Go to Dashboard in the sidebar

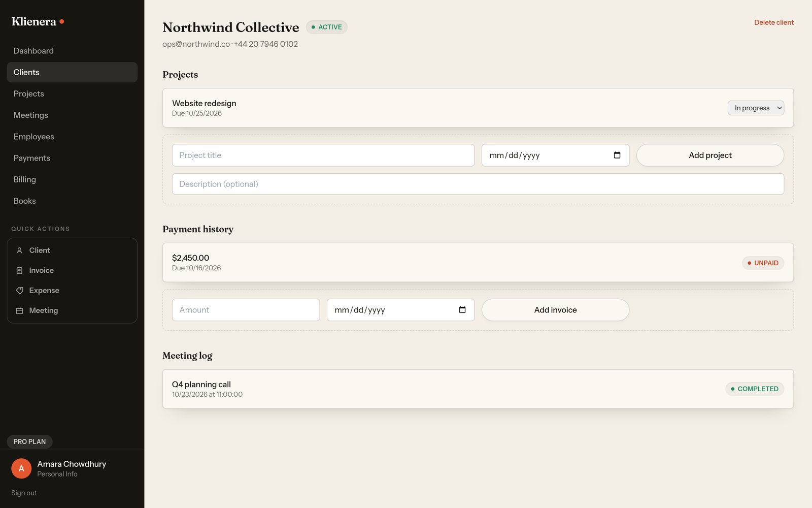72,51
